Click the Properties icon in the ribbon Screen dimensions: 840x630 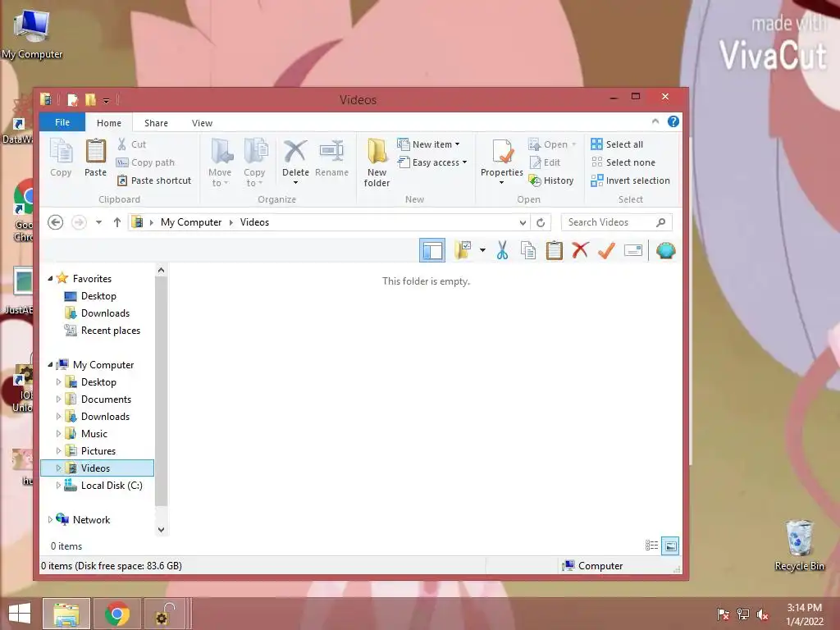[502, 152]
